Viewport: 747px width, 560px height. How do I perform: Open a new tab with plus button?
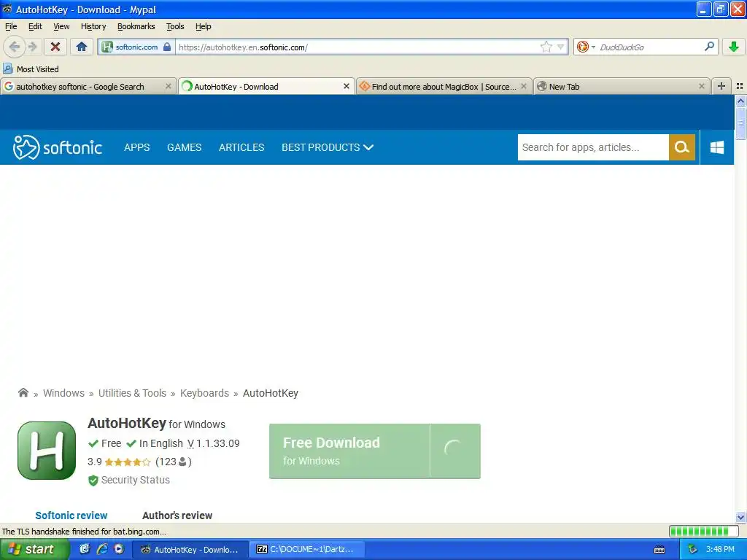pyautogui.click(x=721, y=86)
